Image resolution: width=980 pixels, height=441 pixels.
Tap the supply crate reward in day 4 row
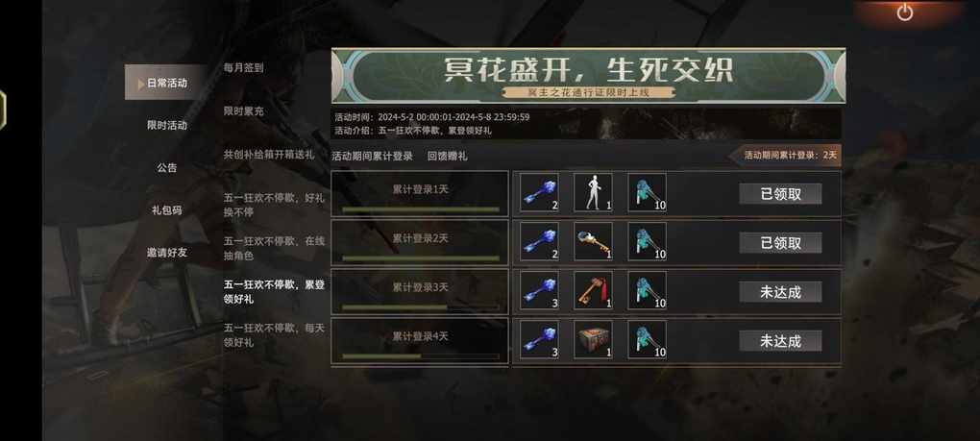point(593,340)
